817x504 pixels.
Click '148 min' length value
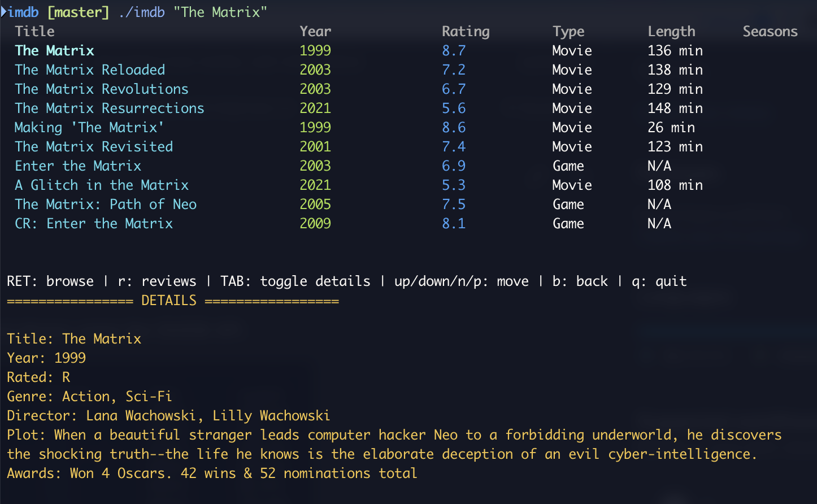675,108
